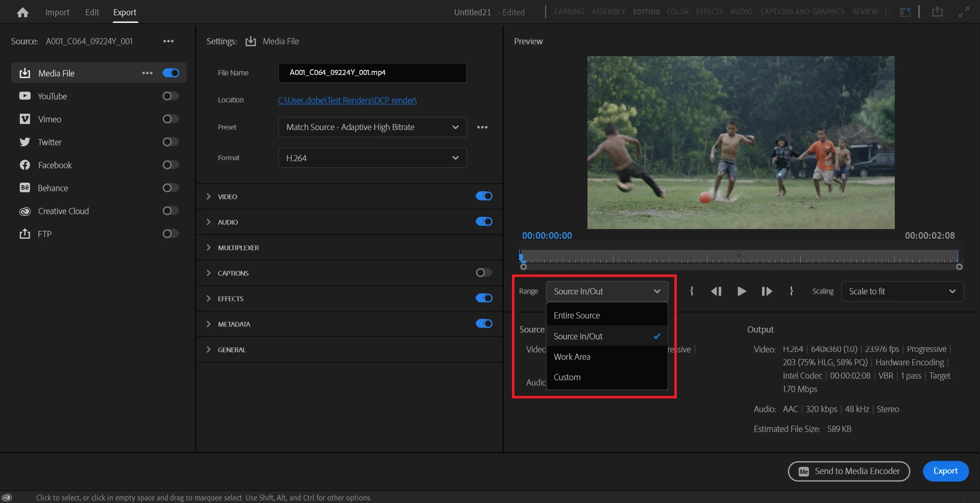
Task: Expand the METADATA settings section
Action: (208, 324)
